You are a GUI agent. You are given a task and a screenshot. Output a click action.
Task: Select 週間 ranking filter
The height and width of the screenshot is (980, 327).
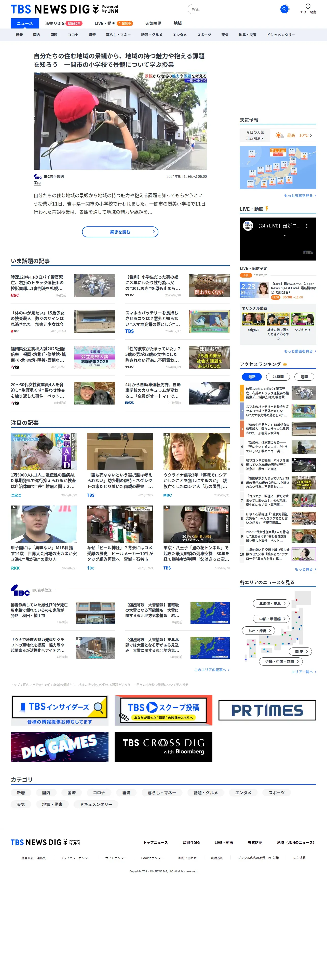[x=304, y=377]
